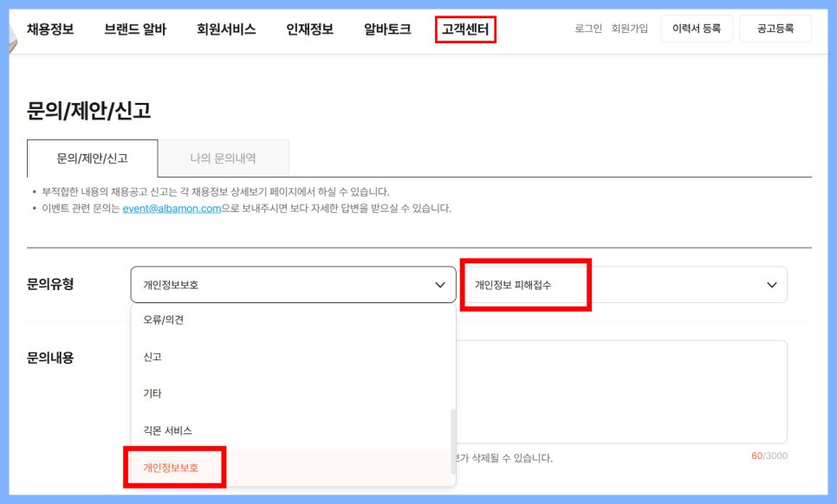The width and height of the screenshot is (837, 504).
Task: Expand the 개인정보 피해접수 dropdown
Action: click(630, 284)
